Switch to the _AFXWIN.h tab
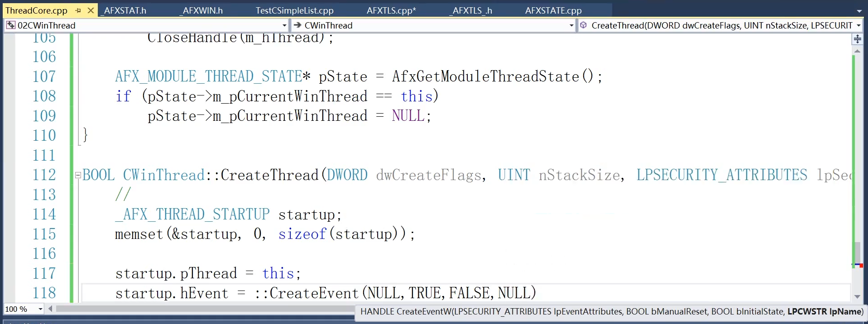This screenshot has width=868, height=324. [201, 10]
